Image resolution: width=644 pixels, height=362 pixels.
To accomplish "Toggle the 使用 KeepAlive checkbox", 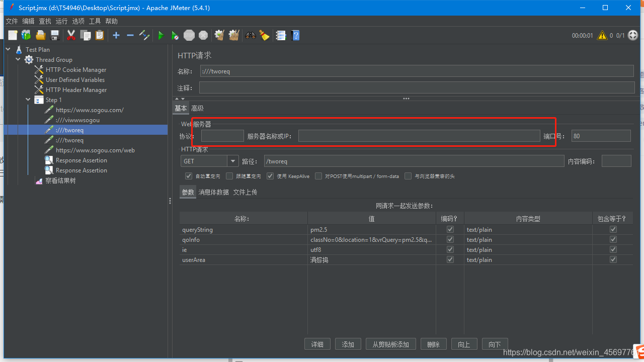I will click(270, 176).
